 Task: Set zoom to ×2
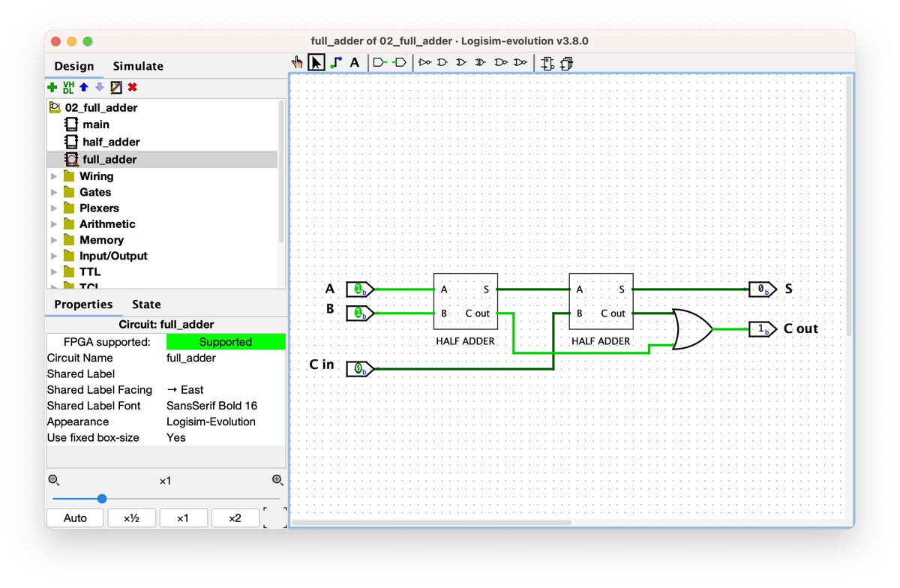pyautogui.click(x=235, y=518)
